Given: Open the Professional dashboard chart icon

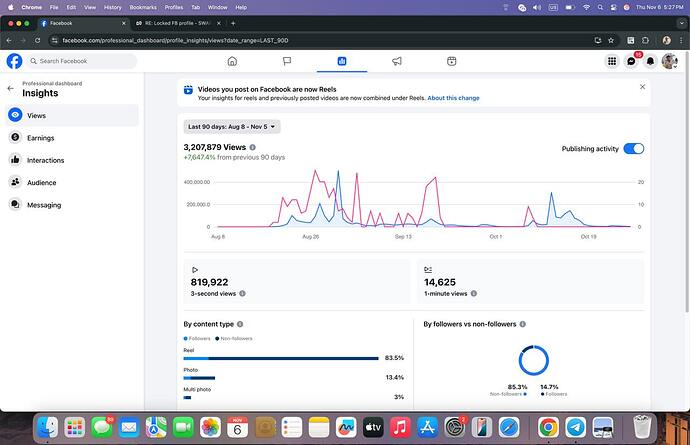Looking at the screenshot, I should [x=342, y=61].
